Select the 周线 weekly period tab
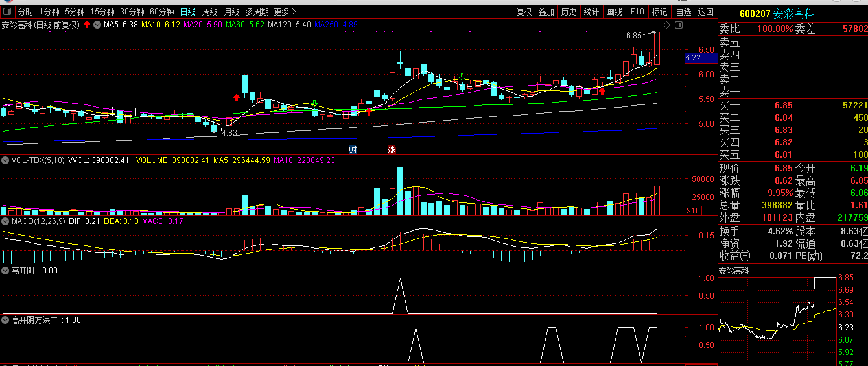This screenshot has height=366, width=868. [x=210, y=12]
